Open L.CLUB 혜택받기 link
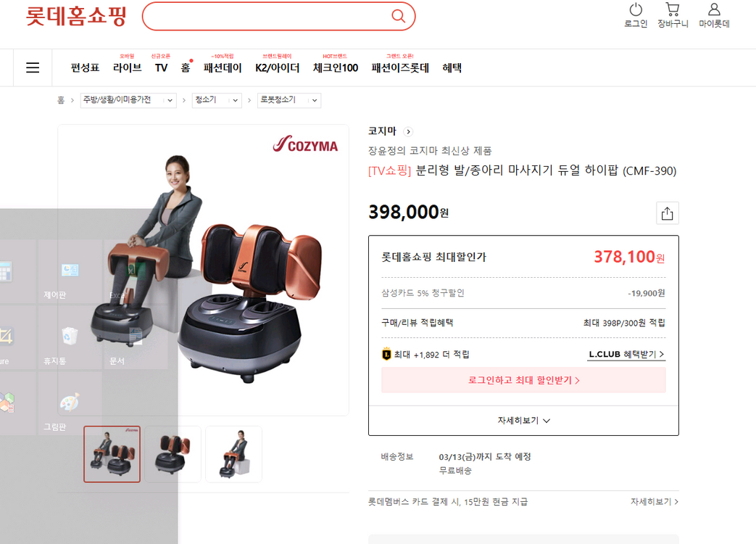 (627, 355)
